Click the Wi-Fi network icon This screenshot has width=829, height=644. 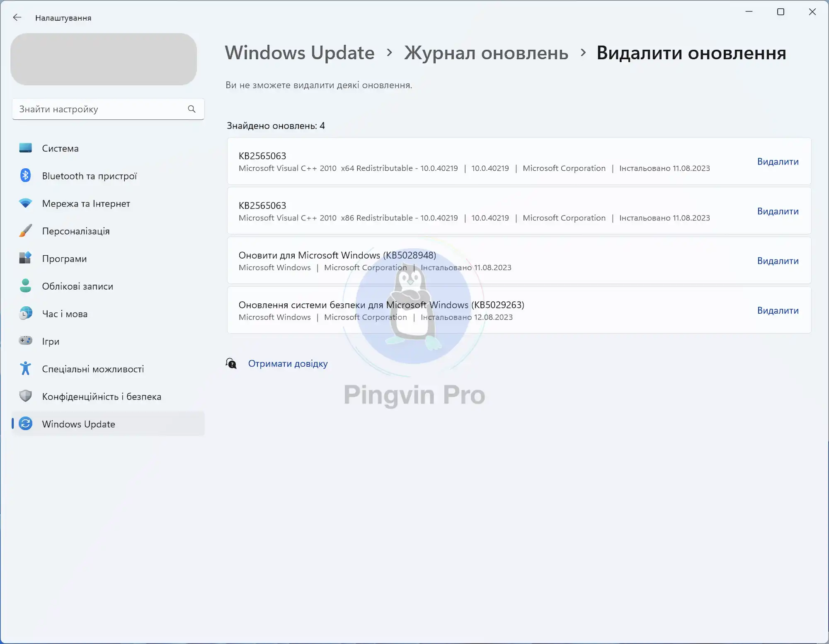coord(26,203)
